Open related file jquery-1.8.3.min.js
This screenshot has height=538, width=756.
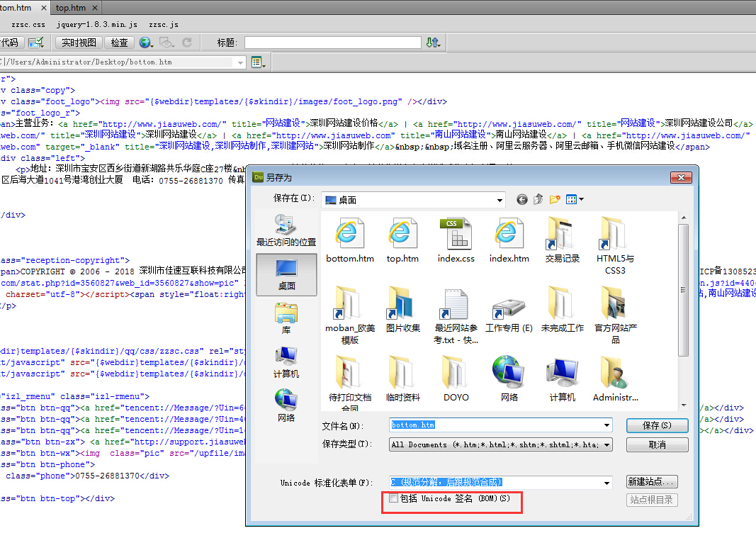tap(97, 25)
